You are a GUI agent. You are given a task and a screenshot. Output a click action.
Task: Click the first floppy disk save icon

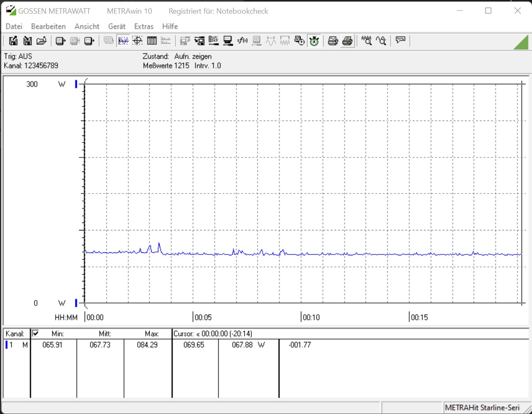click(13, 41)
